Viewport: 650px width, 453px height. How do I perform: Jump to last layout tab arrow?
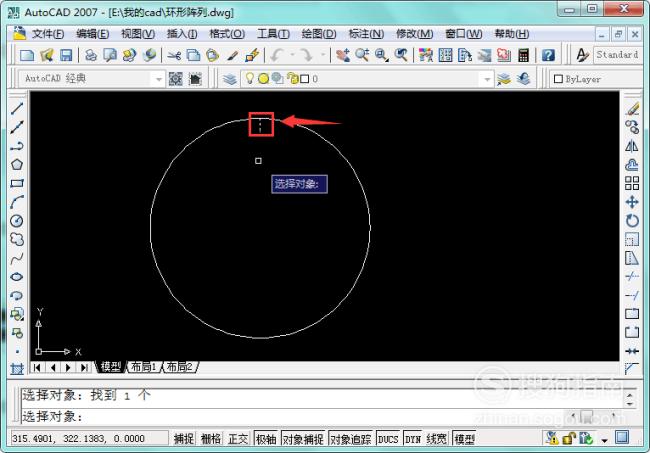pos(84,367)
